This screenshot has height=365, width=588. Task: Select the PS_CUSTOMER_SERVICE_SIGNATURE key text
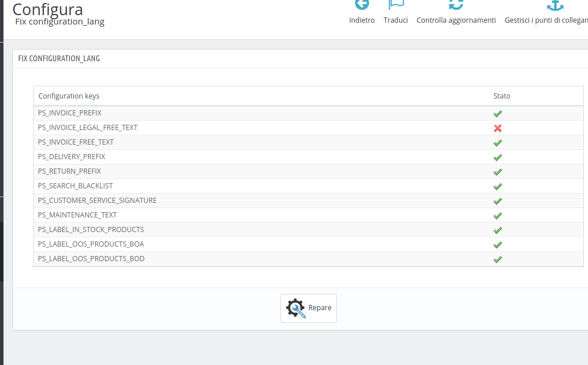point(97,201)
